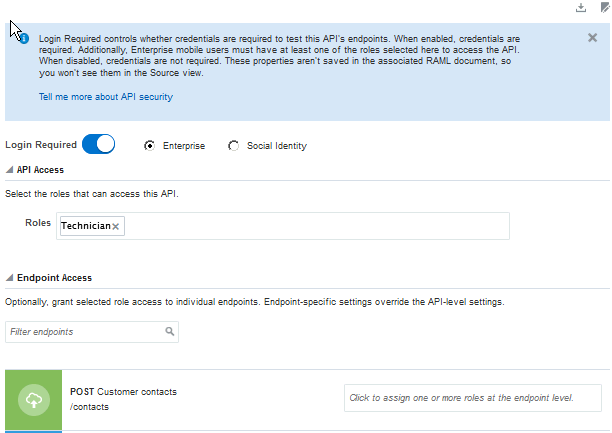612x433 pixels.
Task: Turn off the Login Required switch
Action: pyautogui.click(x=99, y=145)
